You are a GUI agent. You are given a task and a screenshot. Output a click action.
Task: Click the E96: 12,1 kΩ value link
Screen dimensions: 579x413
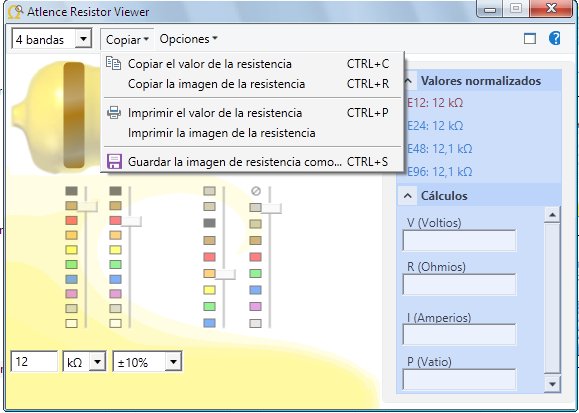pyautogui.click(x=439, y=172)
